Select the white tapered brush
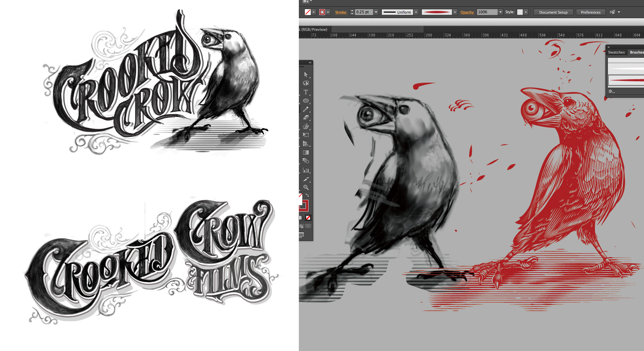 [x=626, y=69]
